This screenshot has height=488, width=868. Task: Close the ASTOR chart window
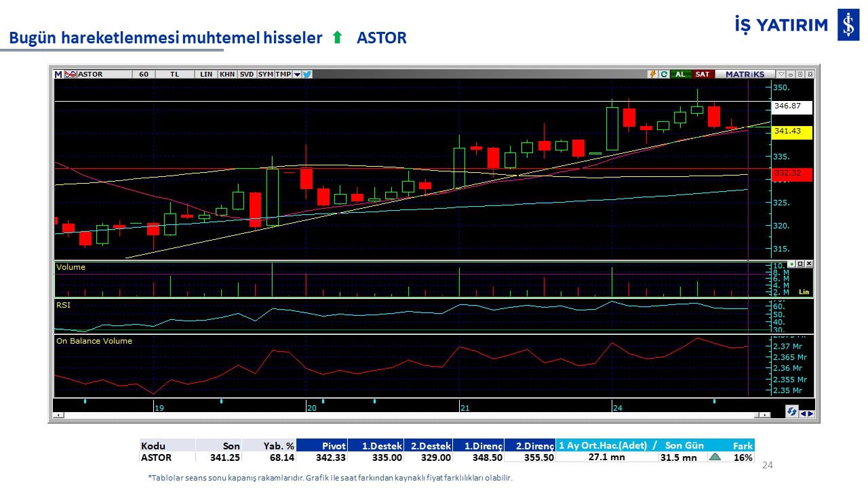click(x=810, y=75)
